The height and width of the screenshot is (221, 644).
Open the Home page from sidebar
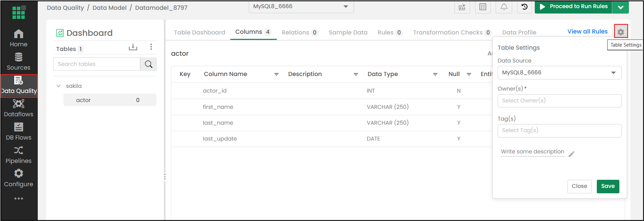point(19,38)
